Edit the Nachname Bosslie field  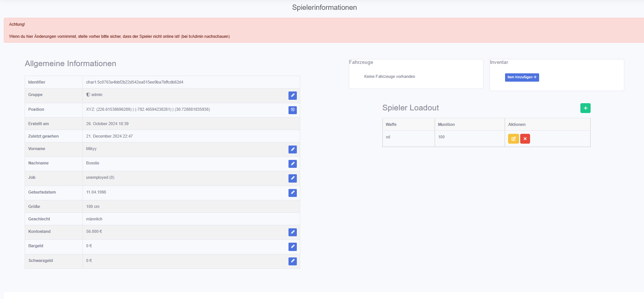point(292,164)
